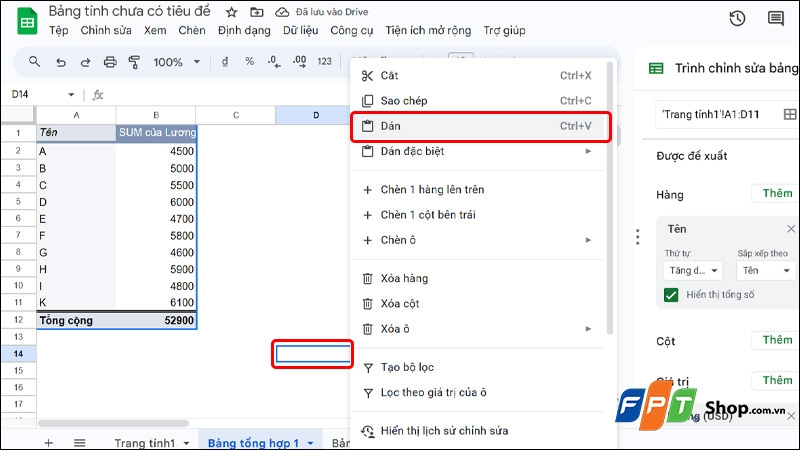Format as percent
800x450 pixels.
(249, 62)
